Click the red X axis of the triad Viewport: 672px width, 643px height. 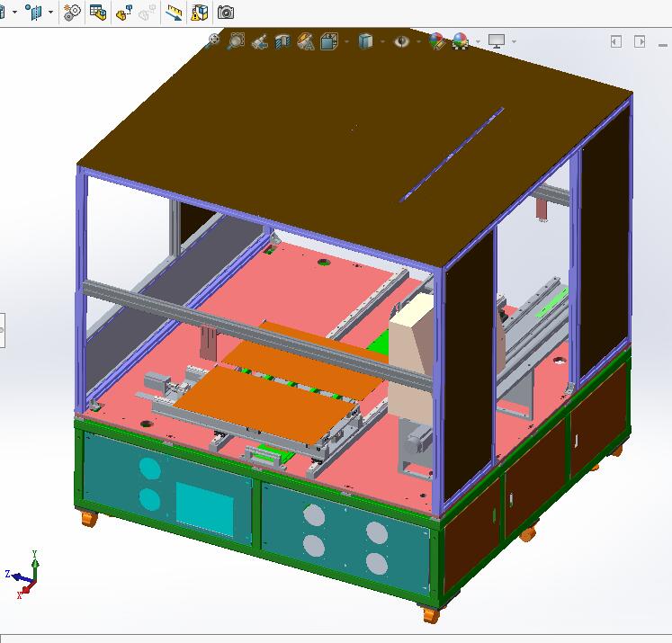tap(29, 587)
